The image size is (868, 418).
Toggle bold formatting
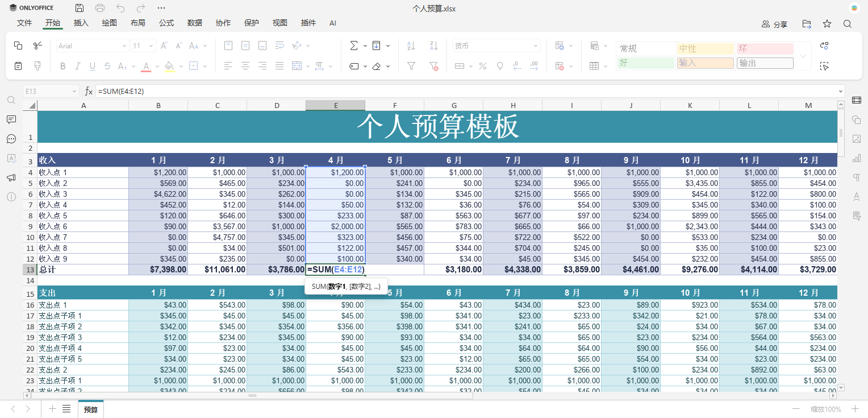click(x=62, y=66)
